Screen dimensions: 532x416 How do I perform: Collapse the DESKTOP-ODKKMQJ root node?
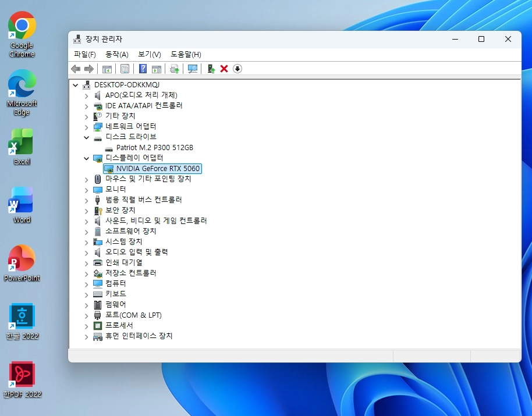click(x=76, y=85)
